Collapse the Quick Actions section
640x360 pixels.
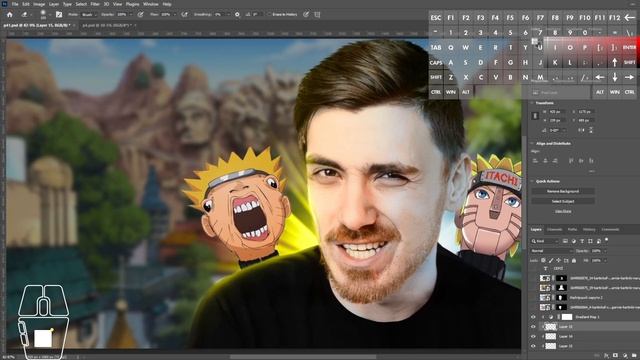coord(532,181)
